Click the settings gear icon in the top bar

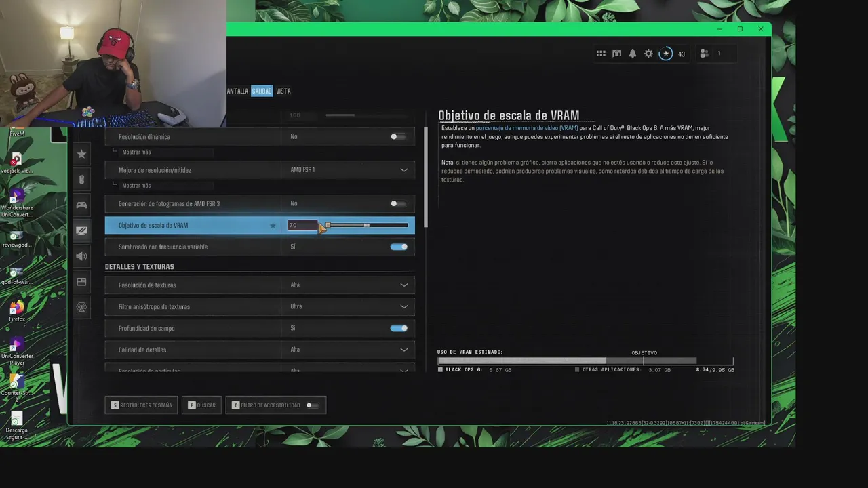(x=648, y=54)
